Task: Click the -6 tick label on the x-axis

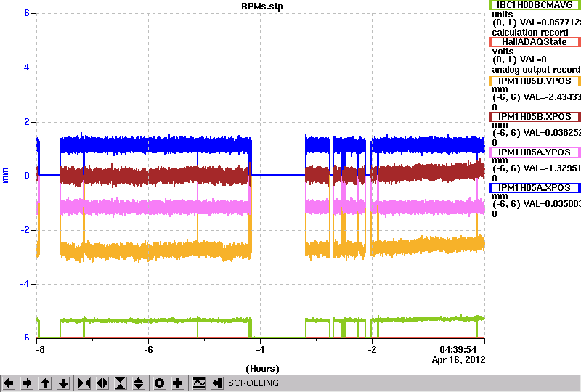Action: 148,350
